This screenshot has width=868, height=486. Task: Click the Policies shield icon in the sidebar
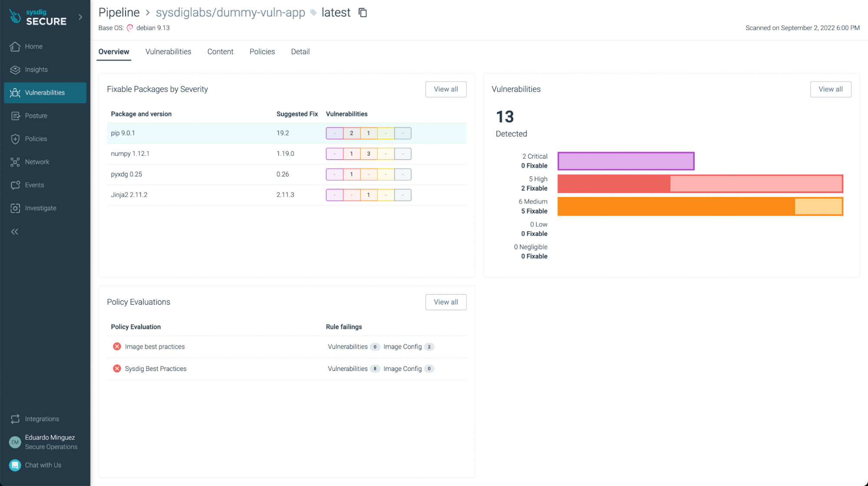click(15, 139)
